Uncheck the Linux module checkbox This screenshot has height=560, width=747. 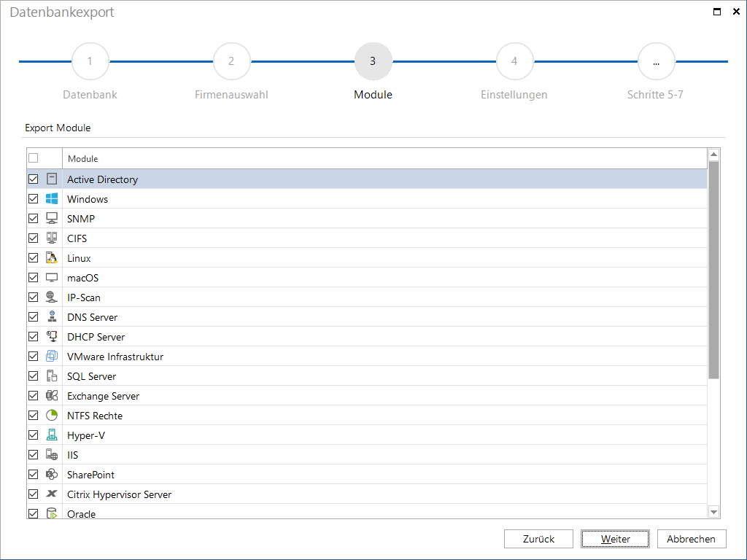tap(34, 257)
